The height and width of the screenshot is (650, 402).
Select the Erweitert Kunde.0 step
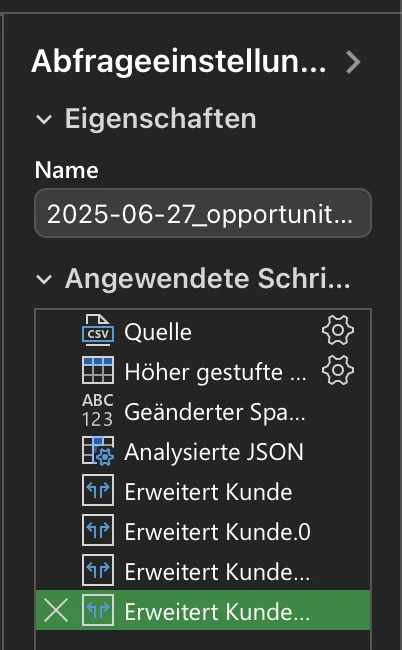[x=203, y=530]
